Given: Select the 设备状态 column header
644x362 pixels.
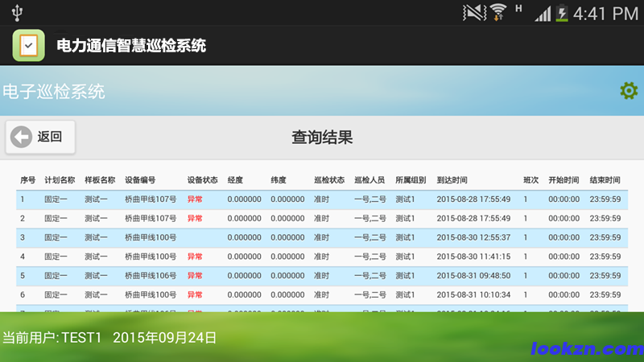Looking at the screenshot, I should pos(202,180).
